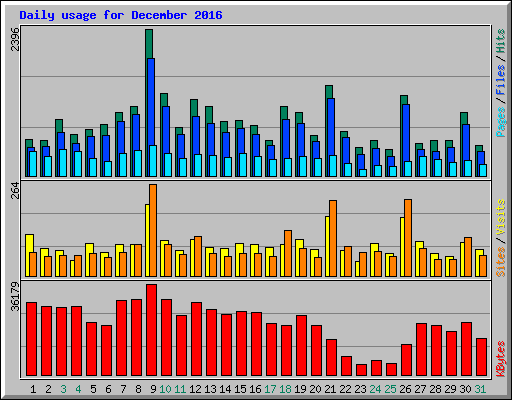
Task: Click the orange Sites bar for day 18
Action: pos(288,253)
